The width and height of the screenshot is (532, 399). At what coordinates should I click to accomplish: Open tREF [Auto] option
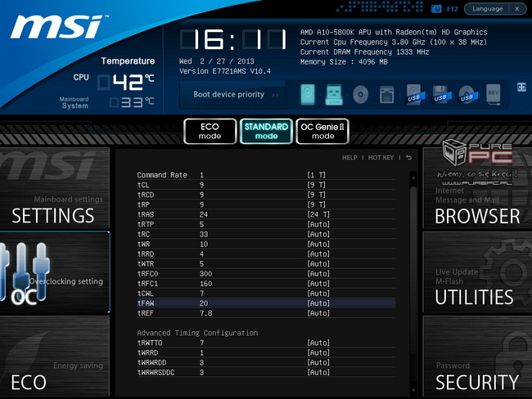coord(318,313)
